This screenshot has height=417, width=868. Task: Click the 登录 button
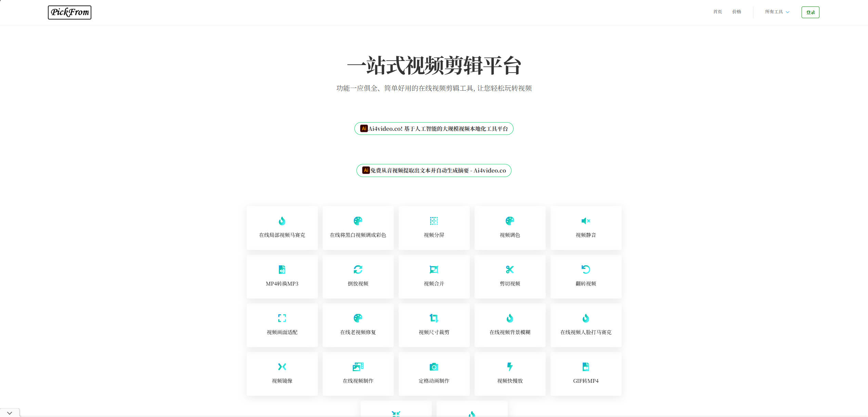[x=810, y=12]
